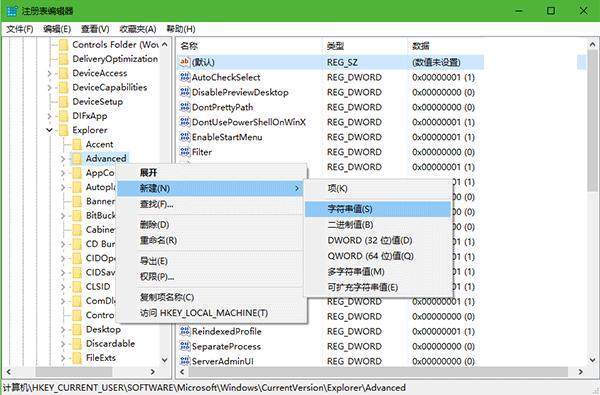Click the DontUsePowerShellOnWinX DWORD icon
The height and width of the screenshot is (395, 600).
pyautogui.click(x=185, y=122)
